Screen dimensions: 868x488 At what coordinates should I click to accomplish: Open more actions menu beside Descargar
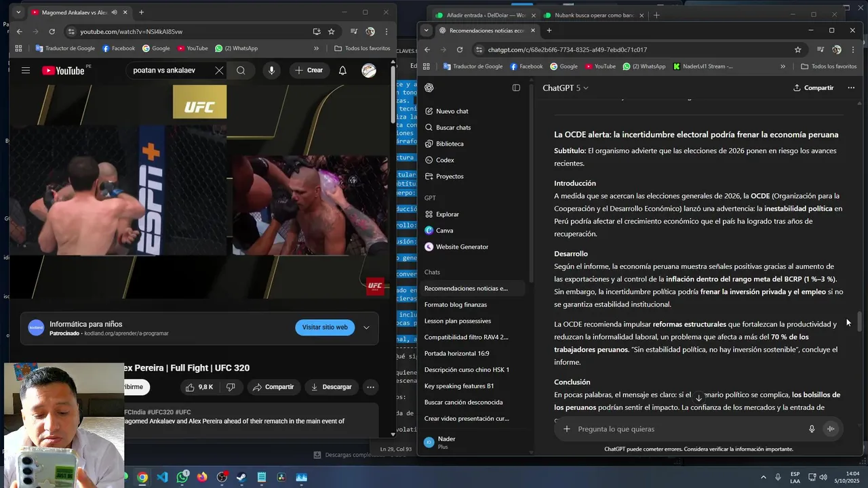pos(370,387)
